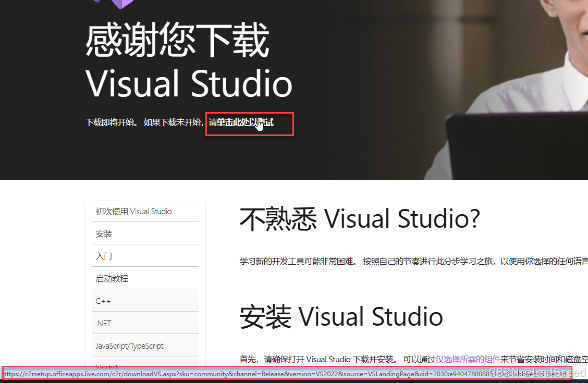This screenshot has width=588, height=383.
Task: Click the retry download link 请单击此处以重试
Action: click(x=241, y=122)
